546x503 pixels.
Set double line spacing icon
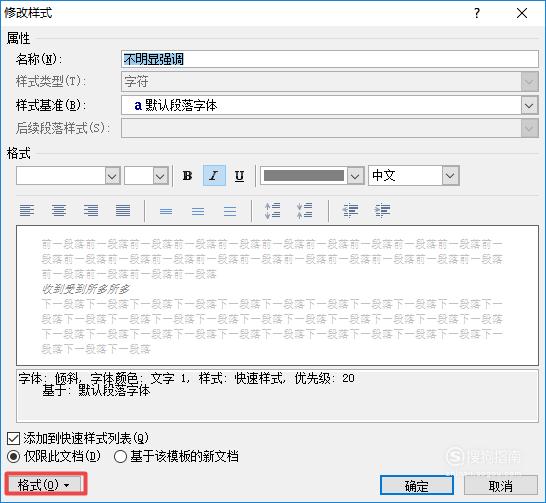(230, 211)
